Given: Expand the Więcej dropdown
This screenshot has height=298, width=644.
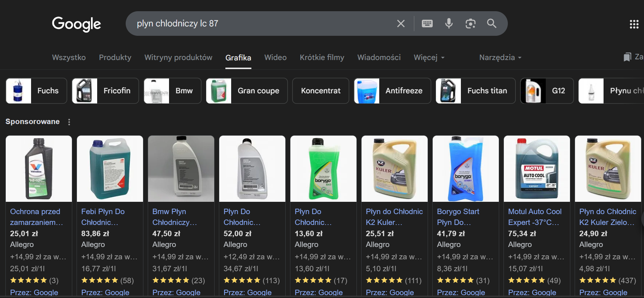Looking at the screenshot, I should click(429, 58).
